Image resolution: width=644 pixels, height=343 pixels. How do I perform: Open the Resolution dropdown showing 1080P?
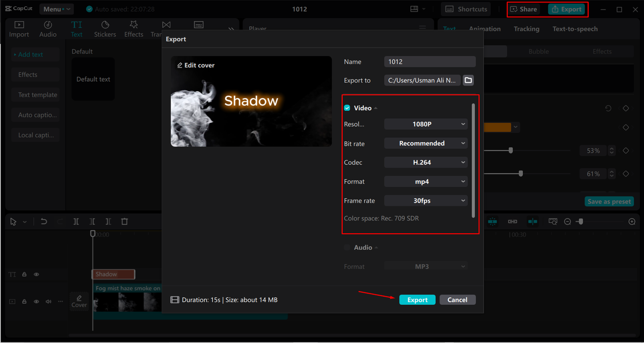point(426,124)
